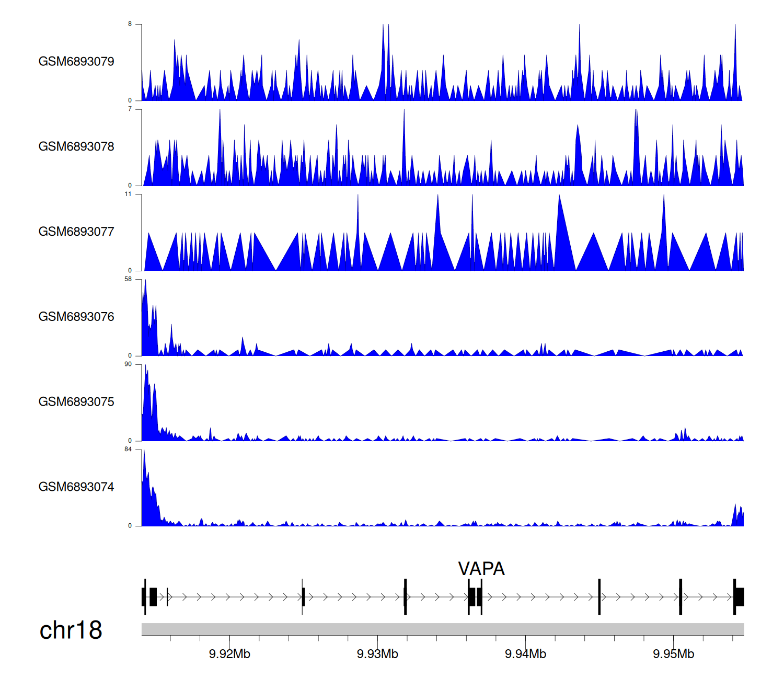Click the y-axis maximum value 58
This screenshot has width=784, height=690.
(x=128, y=280)
